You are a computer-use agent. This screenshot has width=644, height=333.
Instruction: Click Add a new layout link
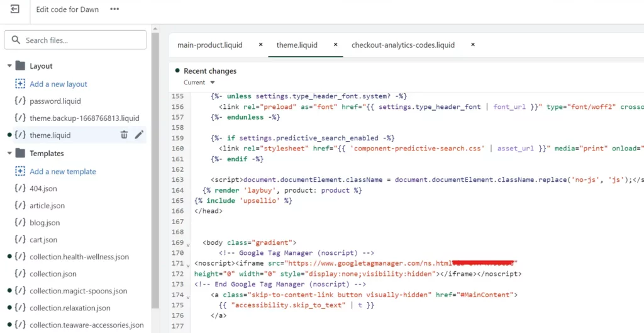[x=58, y=84]
